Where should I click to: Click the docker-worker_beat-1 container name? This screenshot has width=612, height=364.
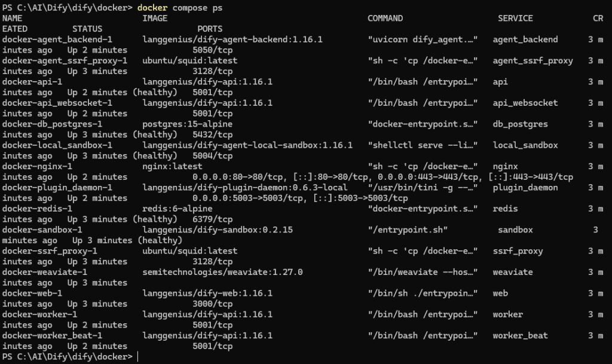point(53,335)
